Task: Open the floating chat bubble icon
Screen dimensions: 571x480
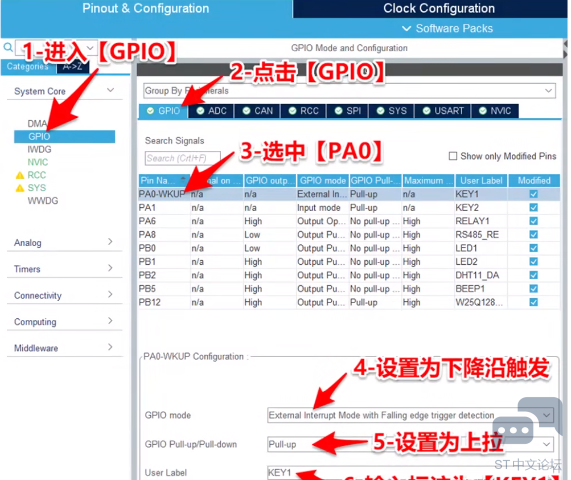Action: [527, 421]
